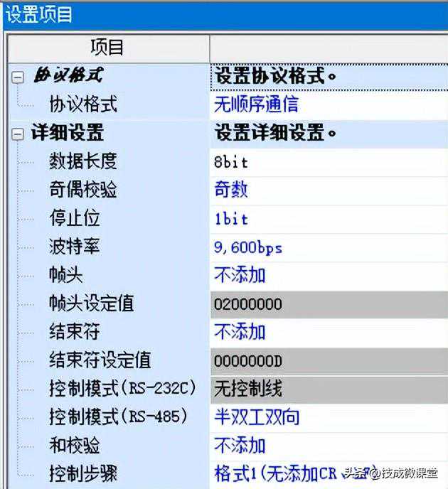Open the 停止位 value 1bit
448x489 pixels.
[231, 219]
